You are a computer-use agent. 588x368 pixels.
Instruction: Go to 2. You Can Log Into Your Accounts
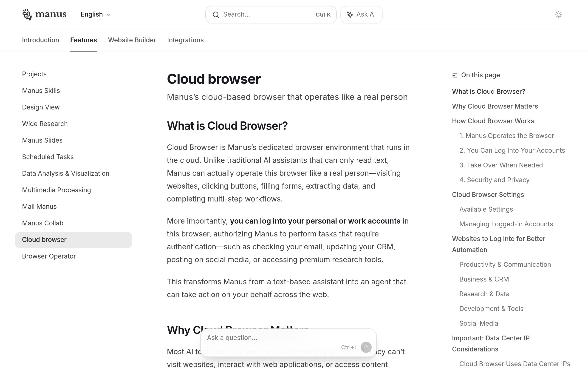512,150
